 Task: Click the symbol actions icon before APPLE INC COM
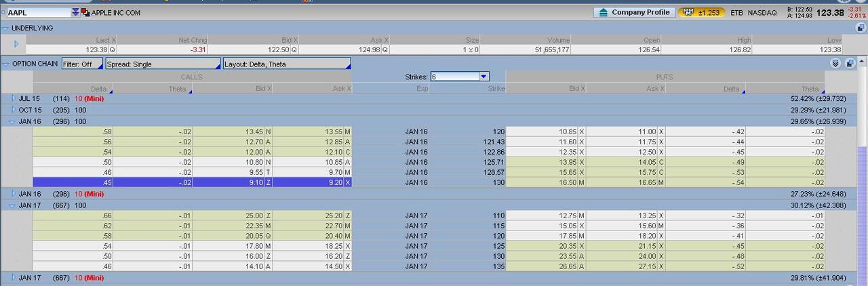[x=85, y=12]
